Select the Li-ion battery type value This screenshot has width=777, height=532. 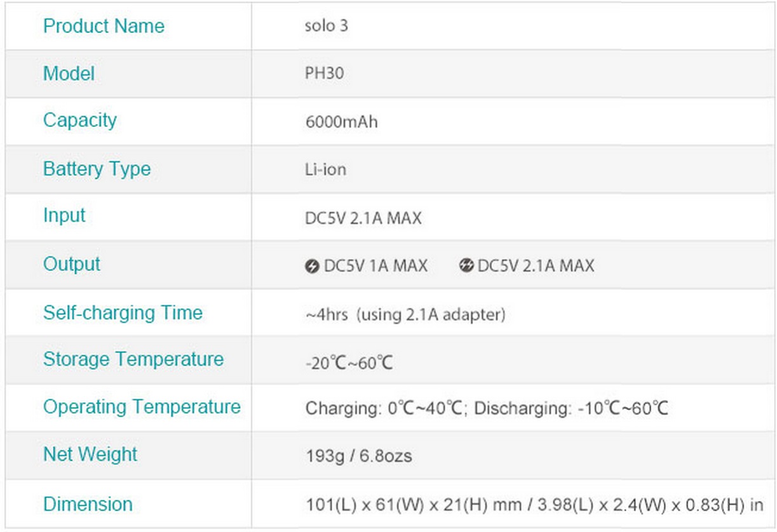pos(326,170)
